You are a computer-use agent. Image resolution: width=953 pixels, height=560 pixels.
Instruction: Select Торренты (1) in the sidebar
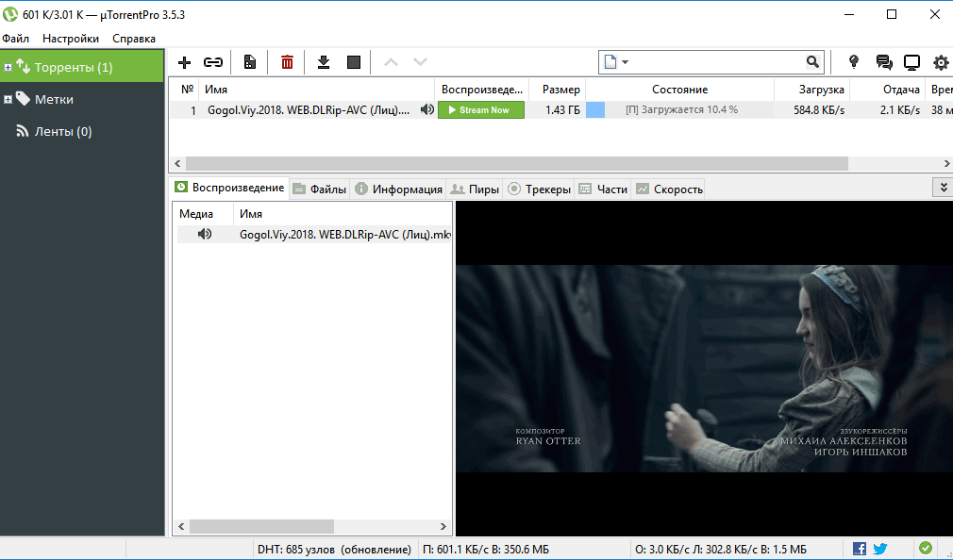[x=82, y=67]
